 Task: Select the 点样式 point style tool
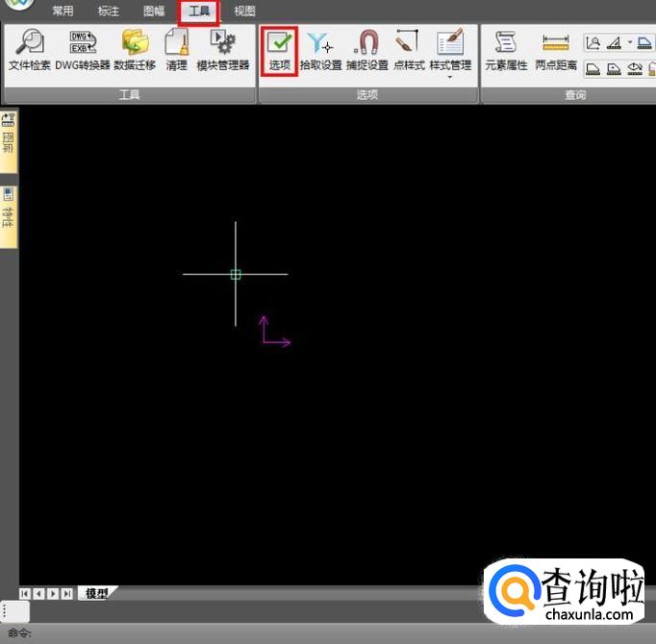[409, 50]
